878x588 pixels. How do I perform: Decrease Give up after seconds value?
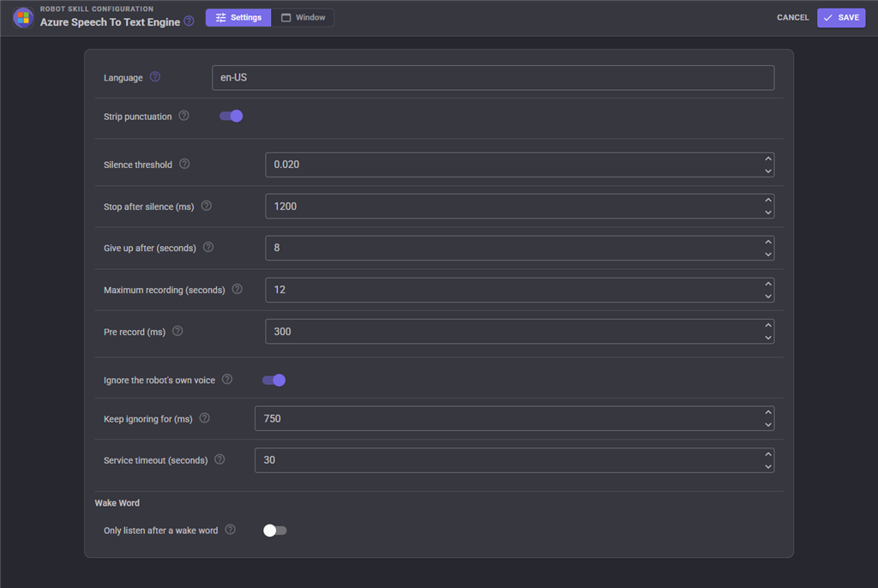(768, 255)
